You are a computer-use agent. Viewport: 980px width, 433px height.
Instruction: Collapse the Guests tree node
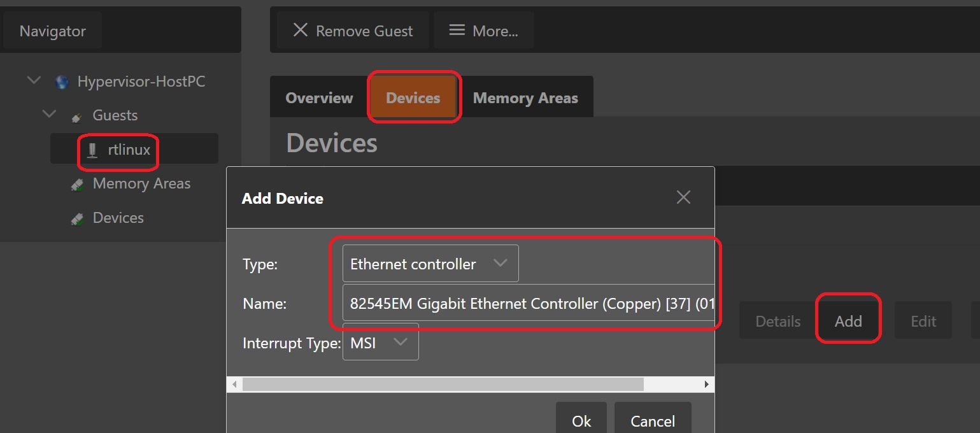tap(49, 115)
